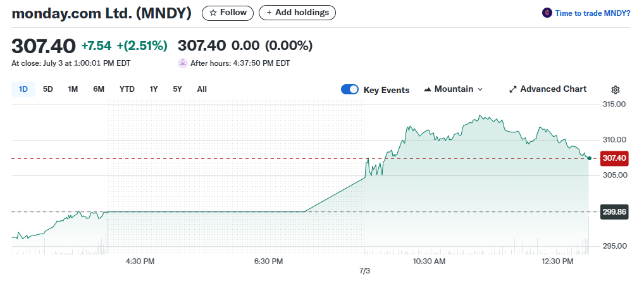Expand the Mountain chart type dropdown
The image size is (644, 283).
[x=454, y=89]
